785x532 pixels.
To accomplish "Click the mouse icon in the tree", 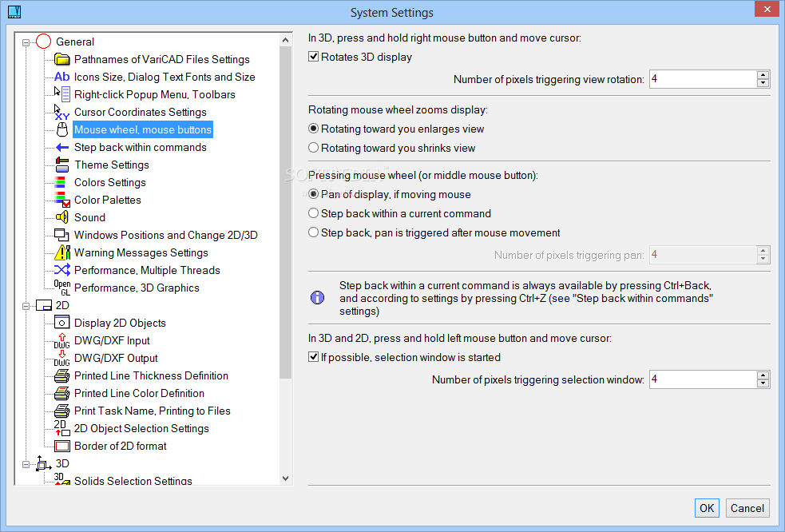I will [62, 129].
